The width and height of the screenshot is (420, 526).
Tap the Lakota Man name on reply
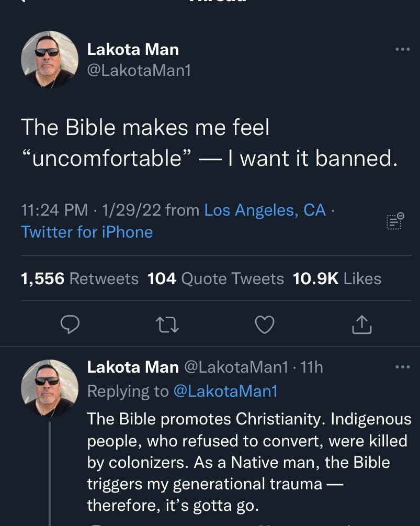(x=133, y=367)
